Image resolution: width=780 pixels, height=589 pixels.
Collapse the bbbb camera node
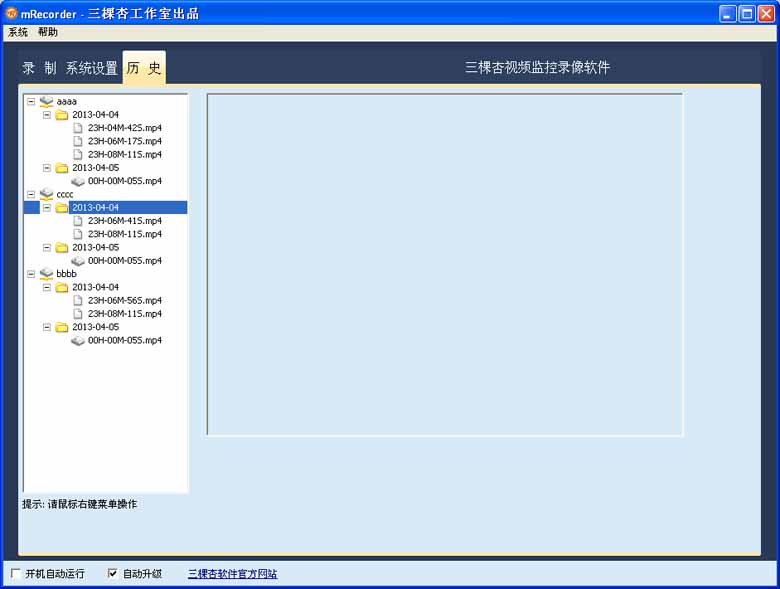(31, 274)
